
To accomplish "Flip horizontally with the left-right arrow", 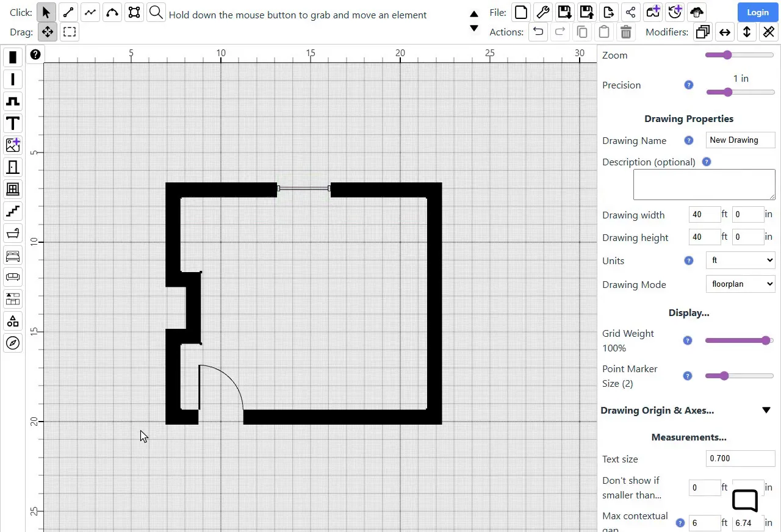I will click(725, 32).
